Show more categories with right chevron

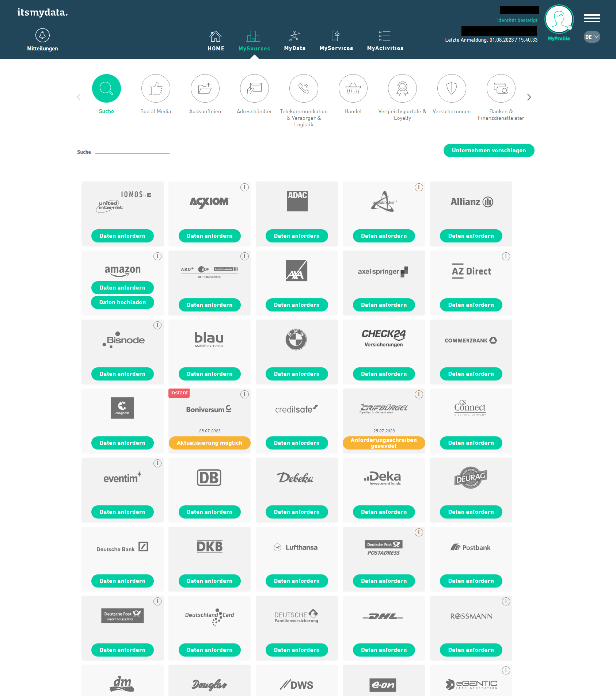tap(529, 97)
